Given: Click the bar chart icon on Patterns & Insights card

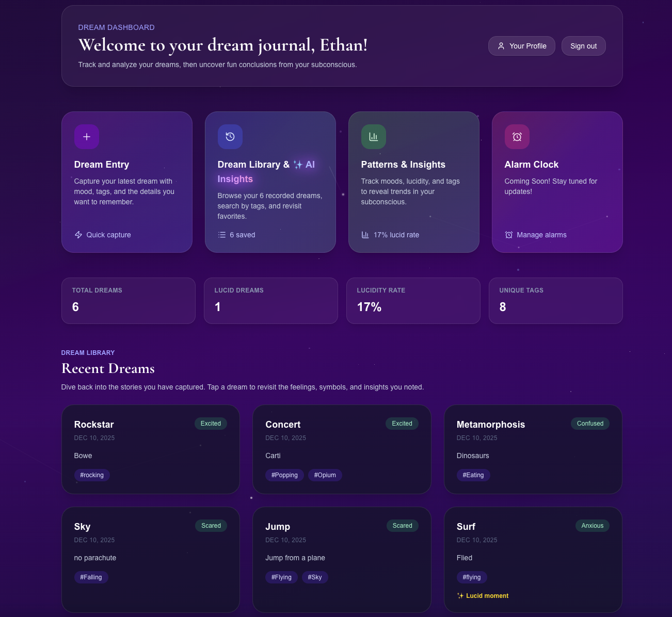Looking at the screenshot, I should point(373,137).
